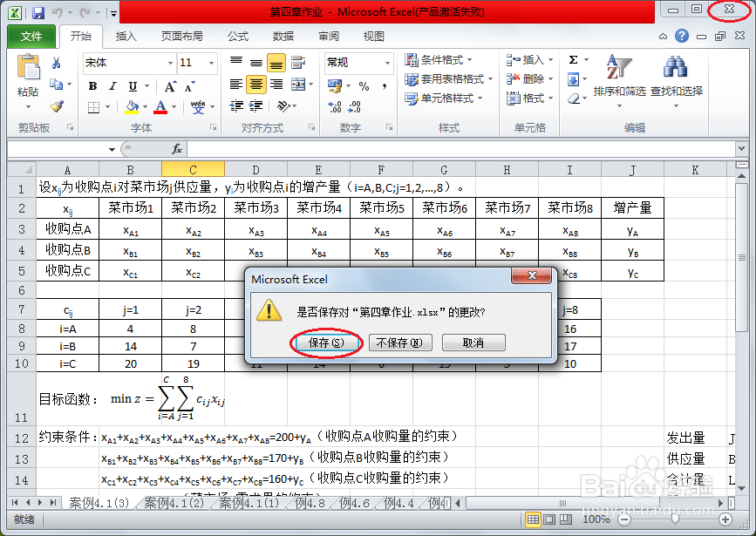This screenshot has height=536, width=756.
Task: Apply percent style
Action: pos(364,86)
